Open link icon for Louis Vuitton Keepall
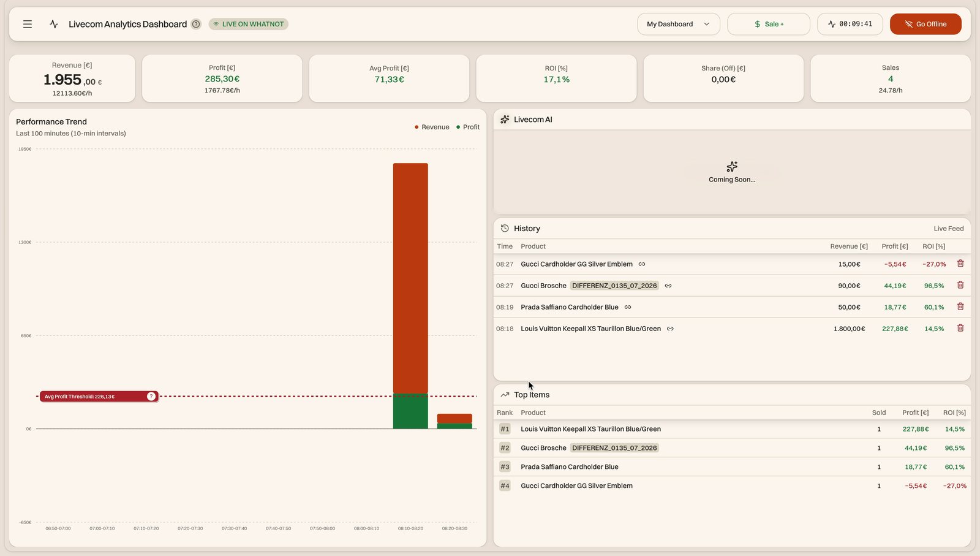Screen dimensions: 980x556 (x=670, y=329)
